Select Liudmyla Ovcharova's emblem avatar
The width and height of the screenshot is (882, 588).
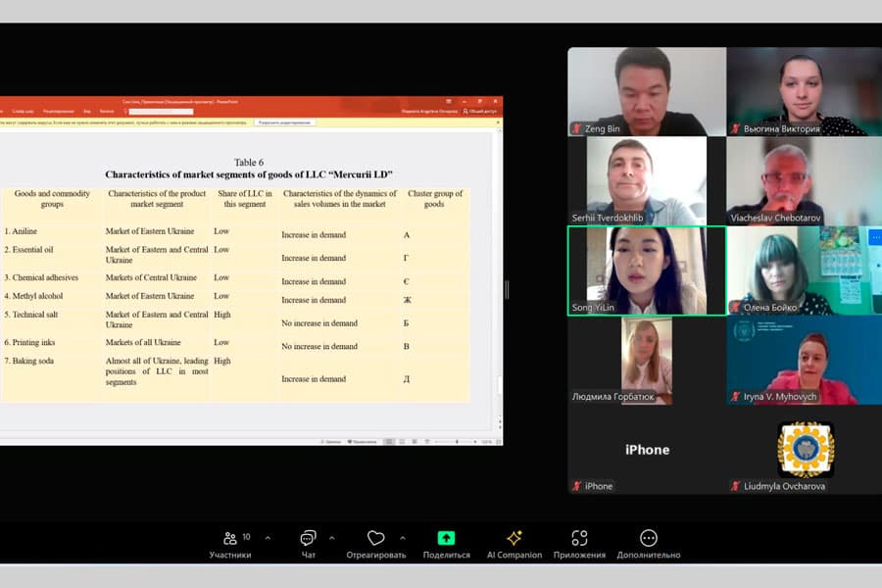806,450
